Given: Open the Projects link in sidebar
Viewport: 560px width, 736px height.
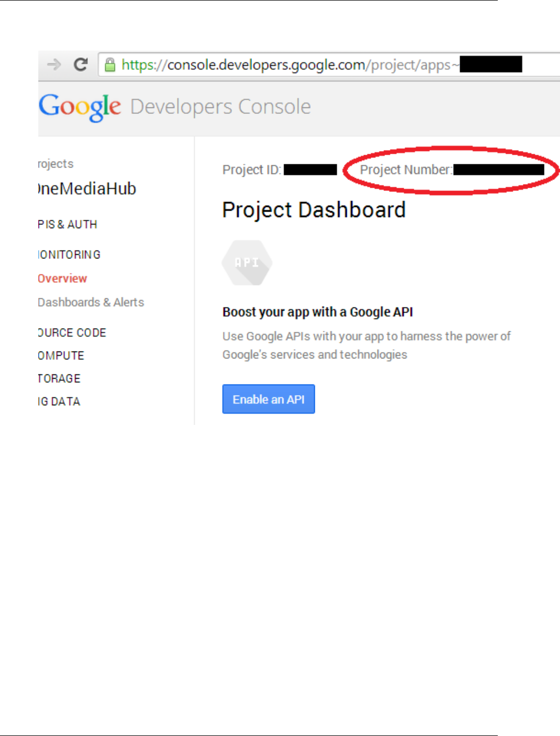Looking at the screenshot, I should tap(56, 164).
